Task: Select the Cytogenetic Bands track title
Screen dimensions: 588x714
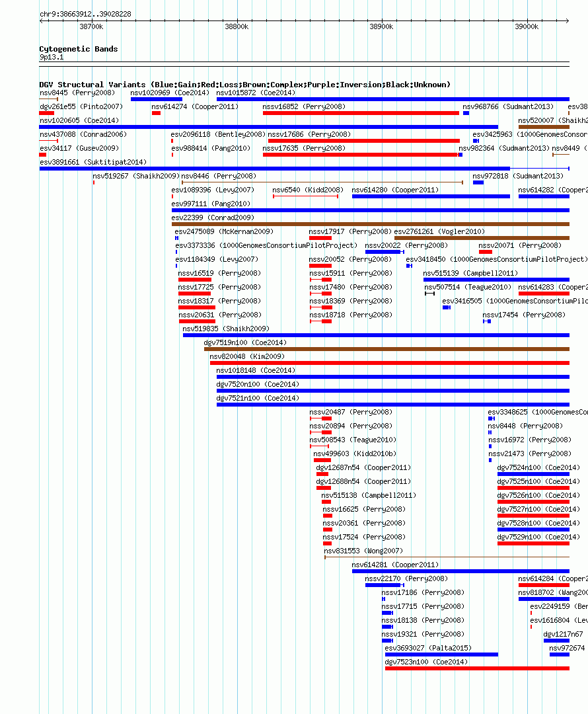Action: coord(78,49)
